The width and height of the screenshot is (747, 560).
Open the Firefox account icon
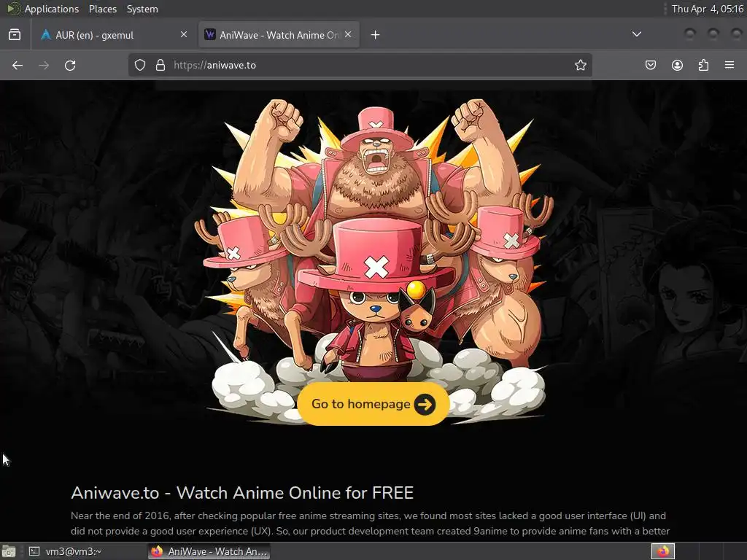(677, 65)
